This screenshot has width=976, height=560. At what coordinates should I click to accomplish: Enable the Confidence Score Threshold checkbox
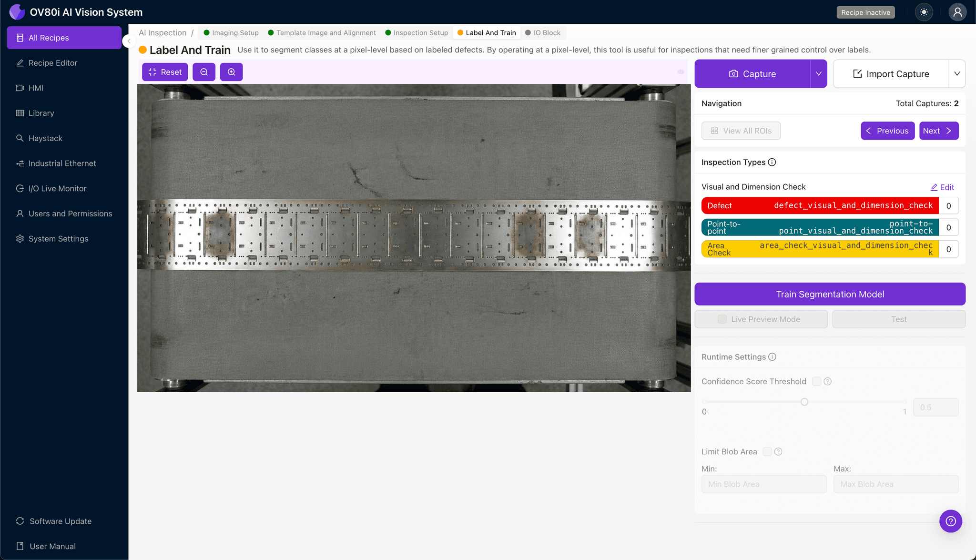(816, 381)
